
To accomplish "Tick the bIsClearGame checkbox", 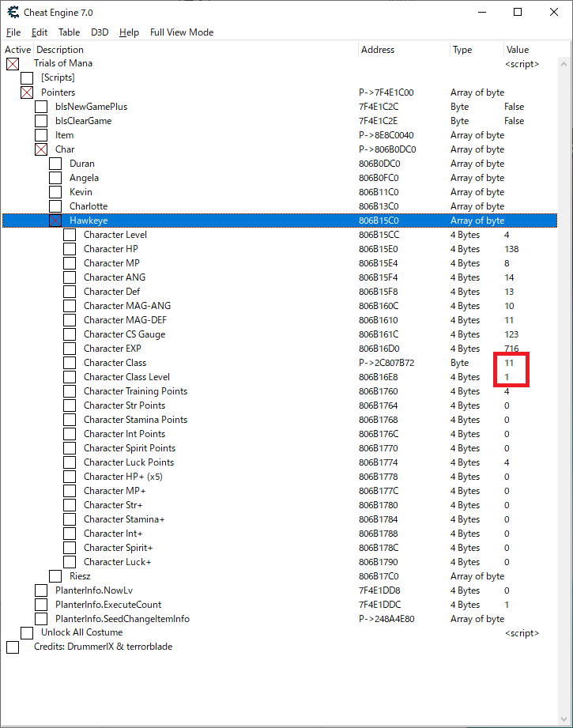I will (x=41, y=121).
